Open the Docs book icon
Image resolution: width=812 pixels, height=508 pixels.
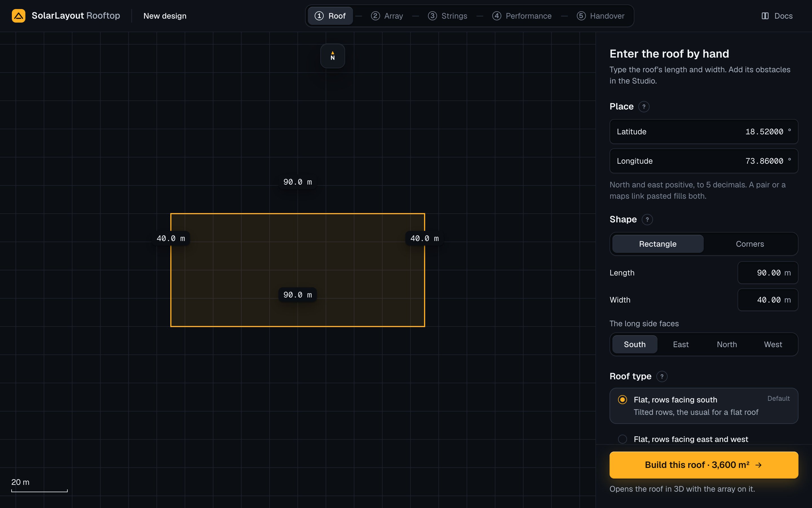765,16
